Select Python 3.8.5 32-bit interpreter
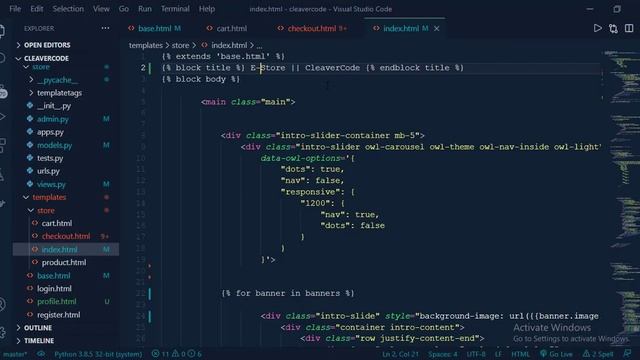 [x=98, y=354]
